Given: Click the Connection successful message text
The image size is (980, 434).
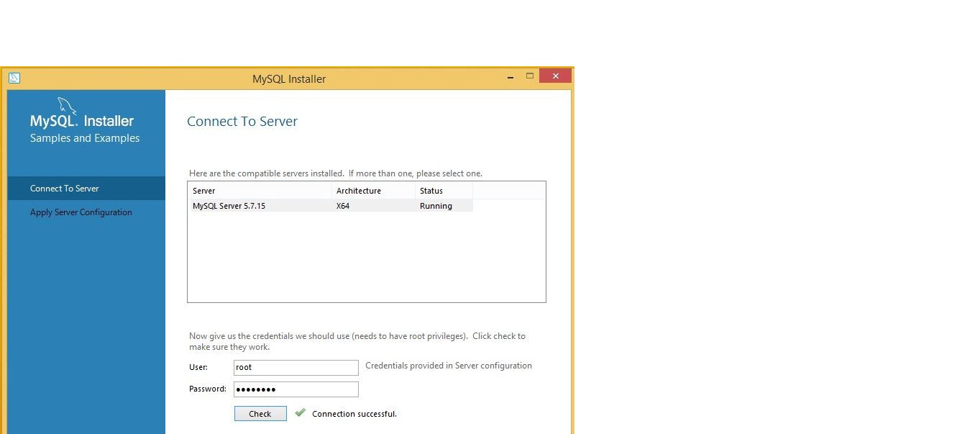Looking at the screenshot, I should (x=354, y=414).
